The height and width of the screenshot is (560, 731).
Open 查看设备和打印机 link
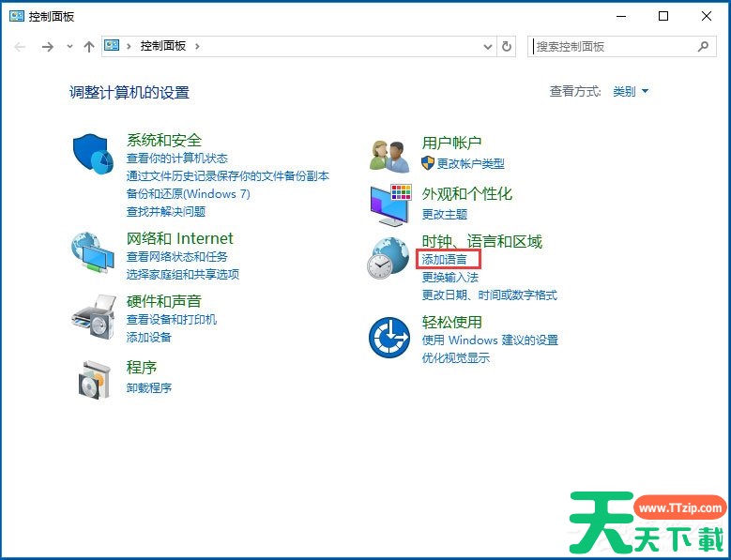click(172, 320)
